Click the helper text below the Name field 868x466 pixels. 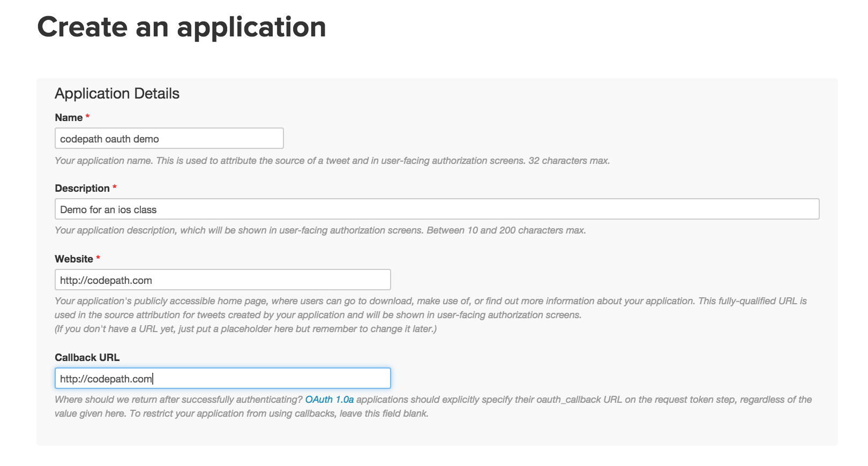[332, 160]
